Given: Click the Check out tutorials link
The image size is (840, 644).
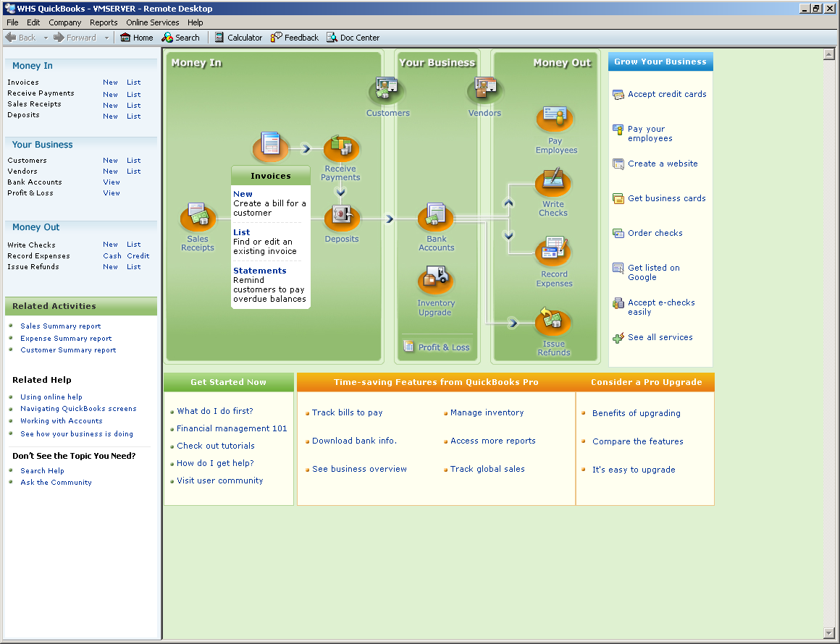Looking at the screenshot, I should [x=216, y=446].
